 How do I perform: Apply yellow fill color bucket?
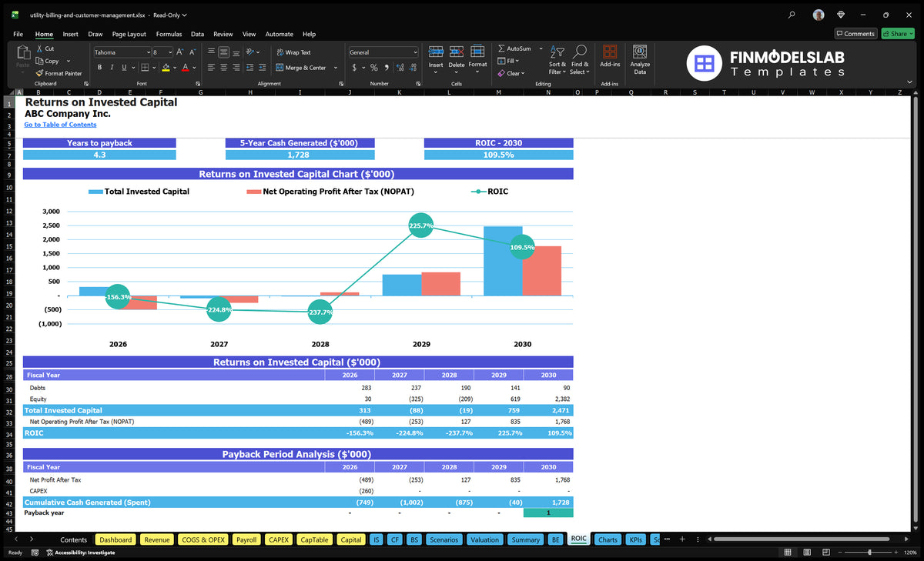[x=166, y=68]
